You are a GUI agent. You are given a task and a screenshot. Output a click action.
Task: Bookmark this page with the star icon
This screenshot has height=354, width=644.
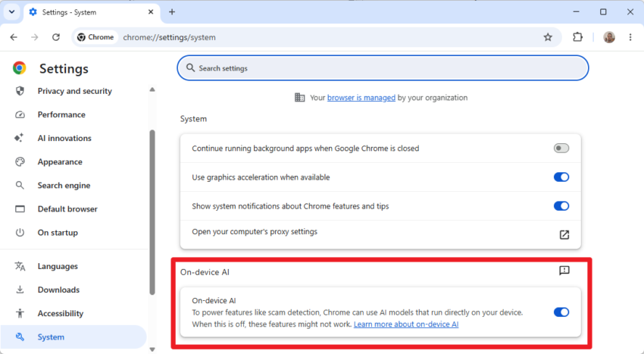coord(548,37)
